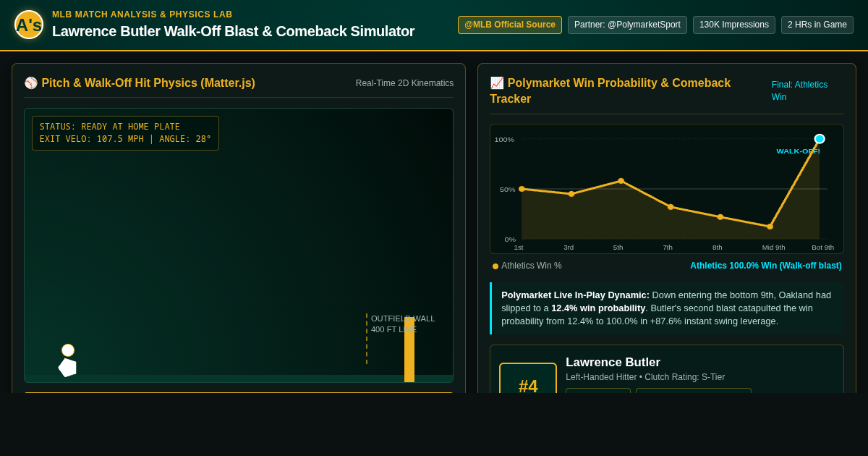
Task: Click 'Real-Time 2D Kinematics' label
Action: pos(404,83)
